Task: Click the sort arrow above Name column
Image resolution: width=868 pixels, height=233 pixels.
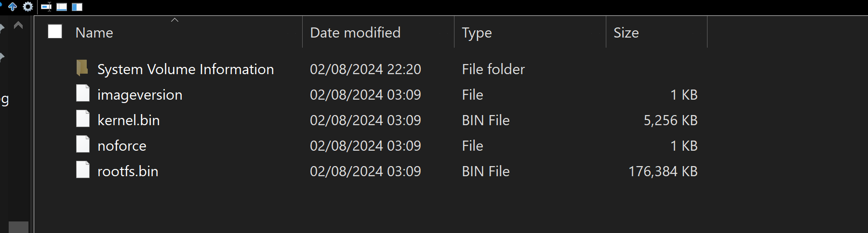Action: click(175, 20)
